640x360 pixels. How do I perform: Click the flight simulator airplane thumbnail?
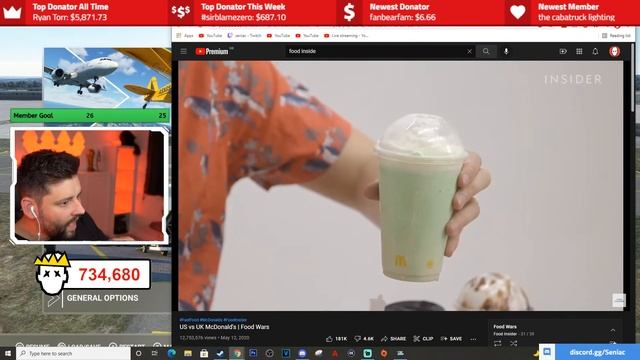[x=107, y=78]
